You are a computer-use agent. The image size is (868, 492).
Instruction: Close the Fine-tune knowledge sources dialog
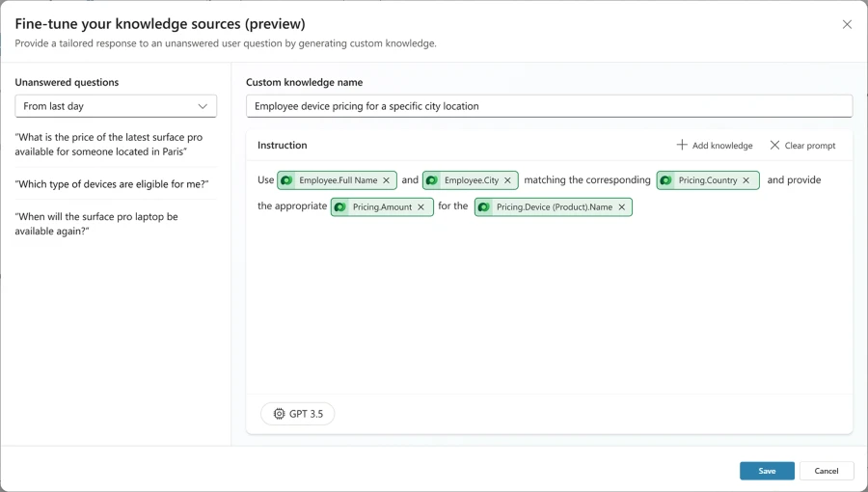847,24
